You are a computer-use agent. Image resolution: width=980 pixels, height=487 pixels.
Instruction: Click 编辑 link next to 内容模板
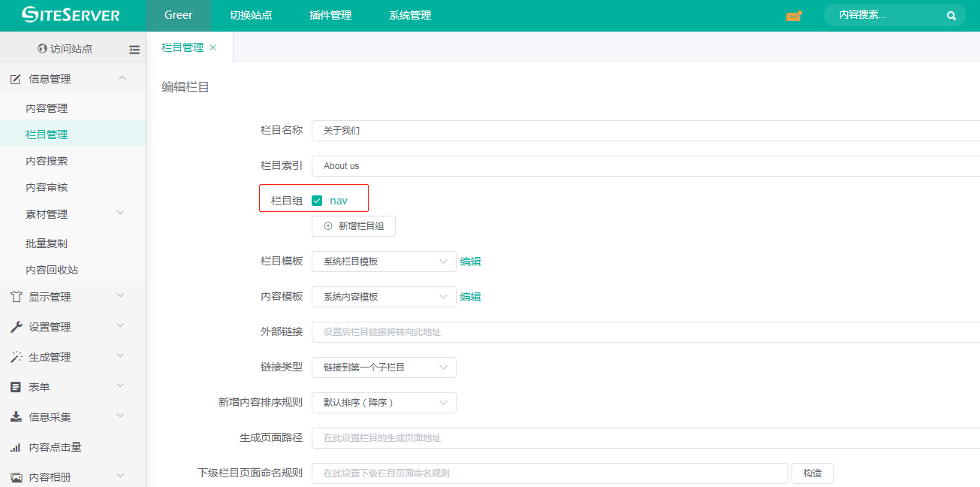(x=471, y=297)
